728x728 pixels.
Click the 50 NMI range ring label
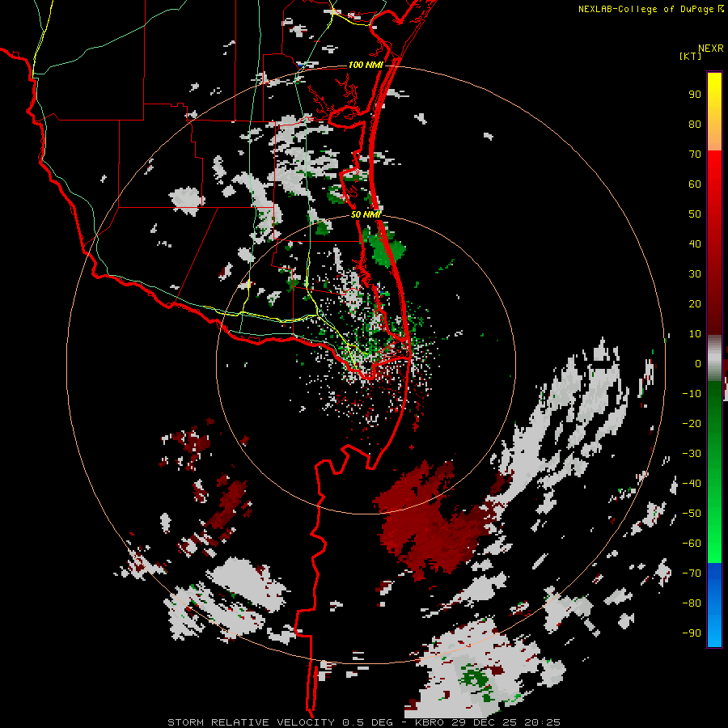(x=366, y=214)
